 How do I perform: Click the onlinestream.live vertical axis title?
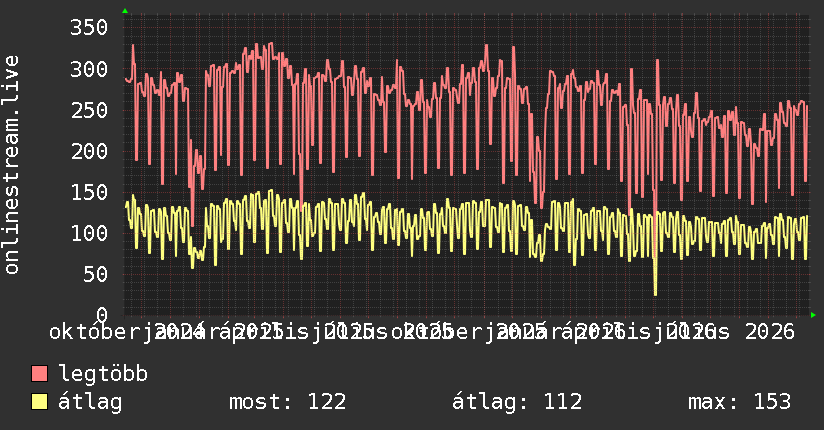11,165
